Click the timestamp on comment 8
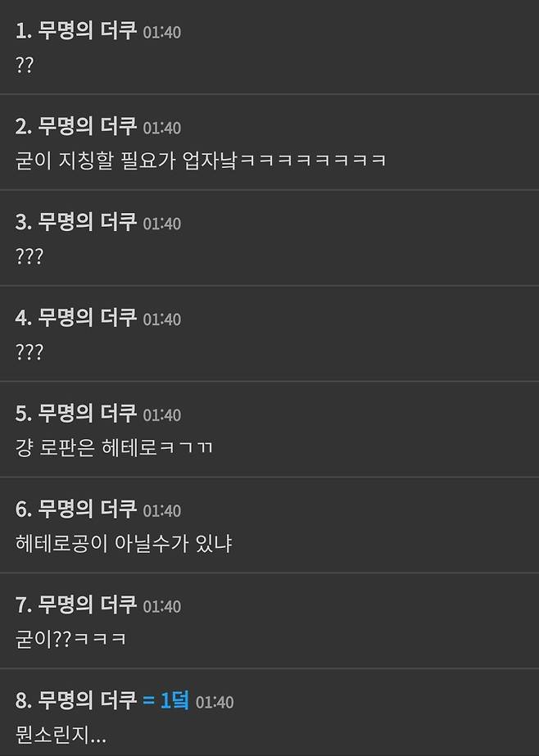This screenshot has height=756, width=539. (215, 703)
